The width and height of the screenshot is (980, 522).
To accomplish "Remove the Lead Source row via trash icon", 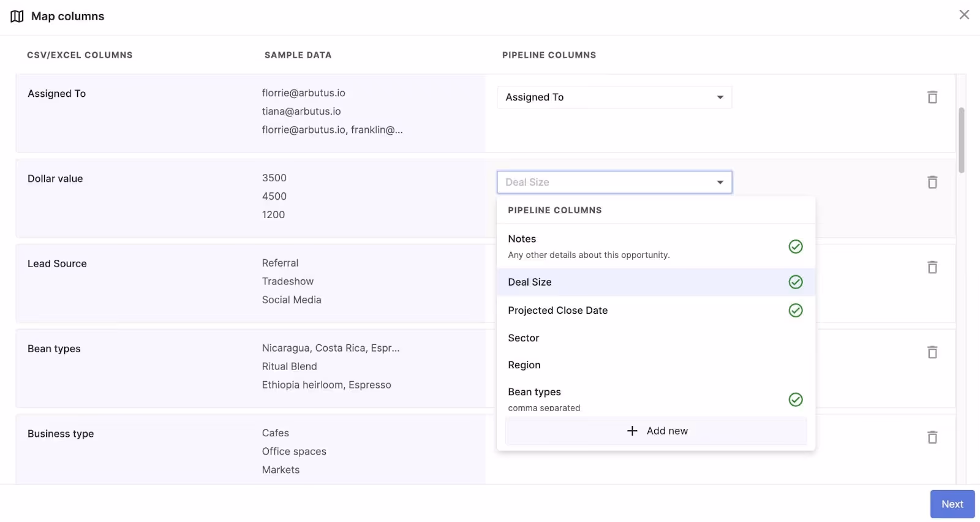I will pos(932,267).
